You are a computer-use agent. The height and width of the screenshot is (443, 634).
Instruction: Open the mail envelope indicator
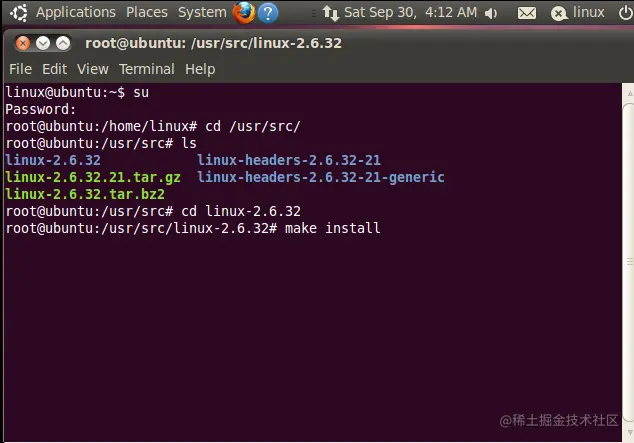(x=527, y=13)
